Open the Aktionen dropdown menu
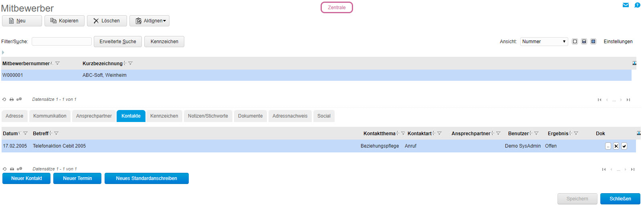The width and height of the screenshot is (644, 208). tap(149, 21)
